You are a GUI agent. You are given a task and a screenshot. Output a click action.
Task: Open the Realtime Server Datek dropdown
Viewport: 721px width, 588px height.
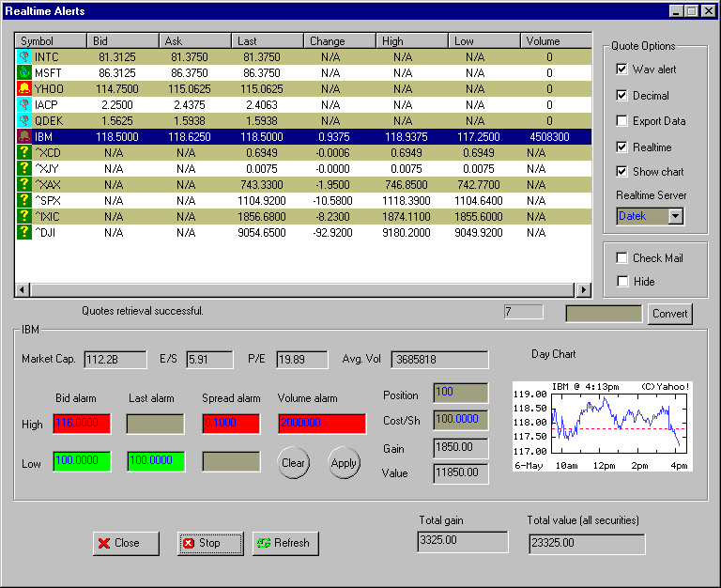coord(676,216)
